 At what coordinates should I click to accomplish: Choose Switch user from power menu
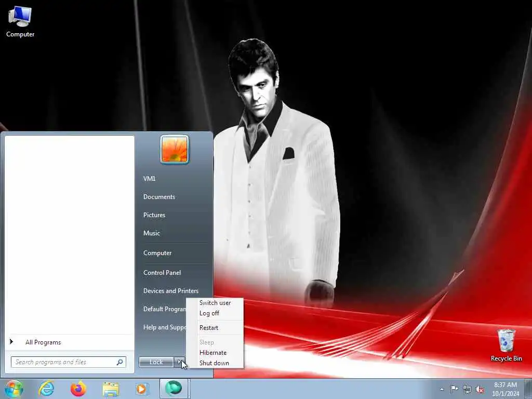215,303
